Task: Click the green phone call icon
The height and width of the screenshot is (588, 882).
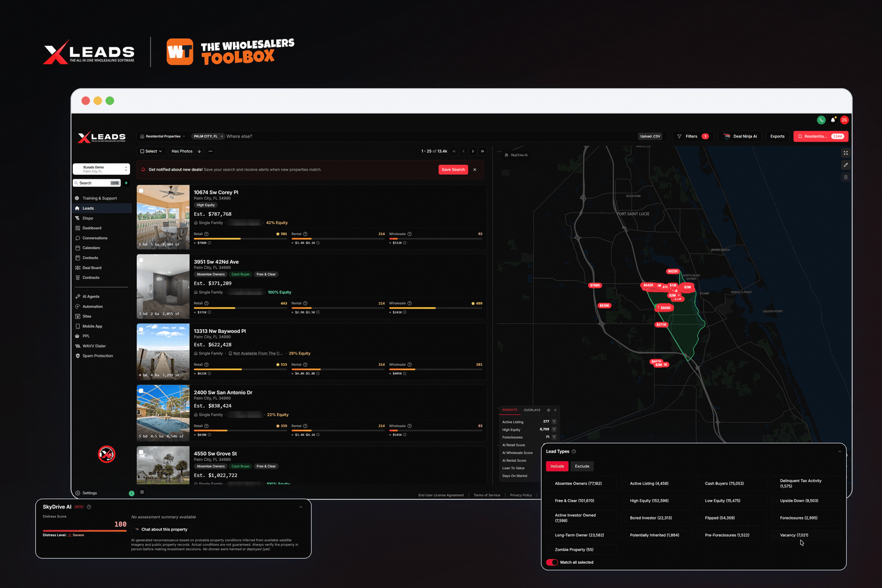Action: [821, 120]
